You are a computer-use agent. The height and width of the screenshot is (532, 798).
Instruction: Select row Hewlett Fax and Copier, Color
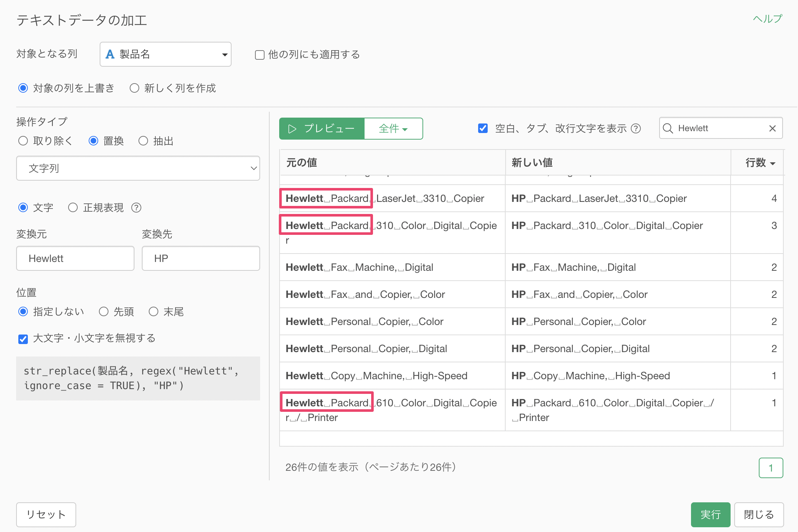click(x=531, y=294)
